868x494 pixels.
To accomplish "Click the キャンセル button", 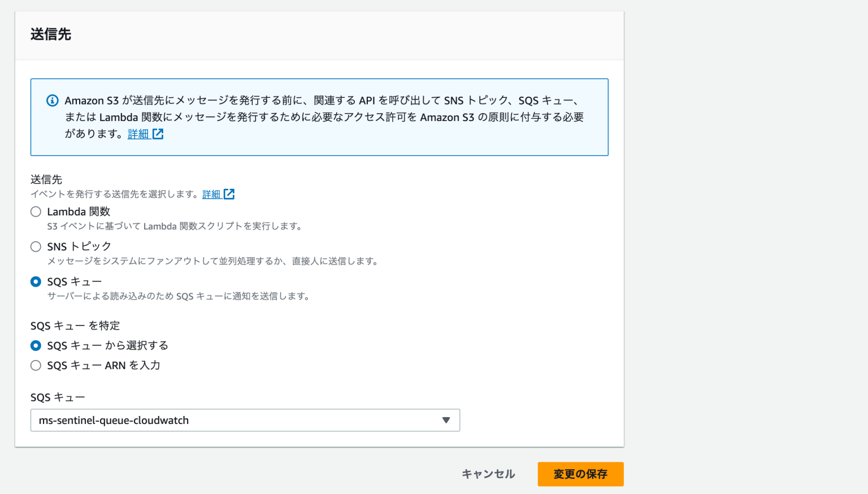I will [x=487, y=474].
